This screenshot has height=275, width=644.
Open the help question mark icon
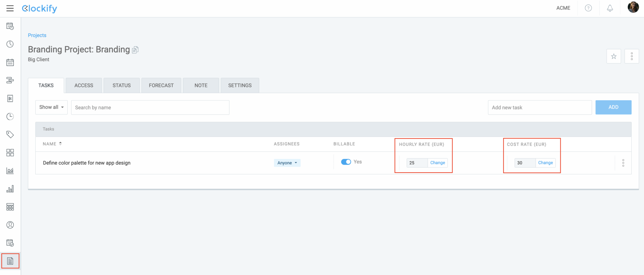[588, 8]
